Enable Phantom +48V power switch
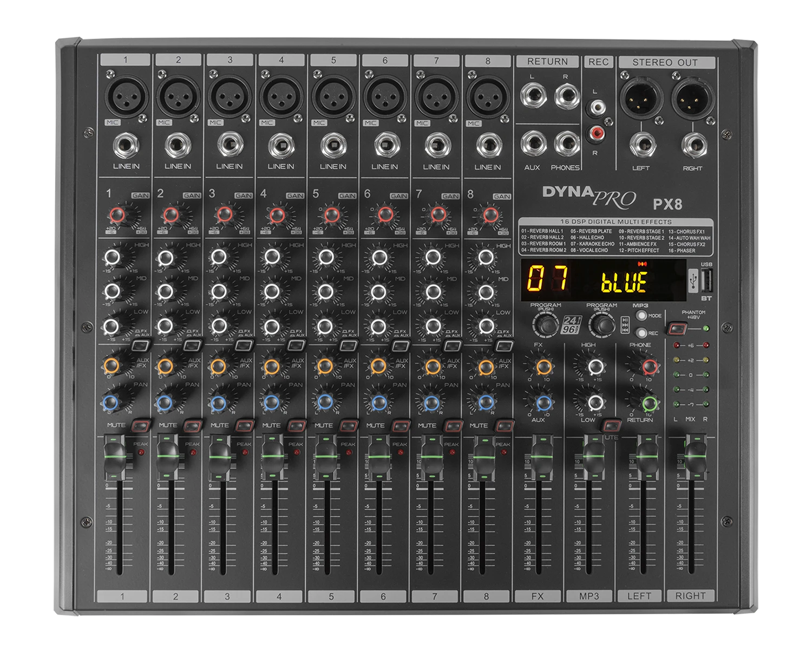This screenshot has height=652, width=812. (678, 328)
